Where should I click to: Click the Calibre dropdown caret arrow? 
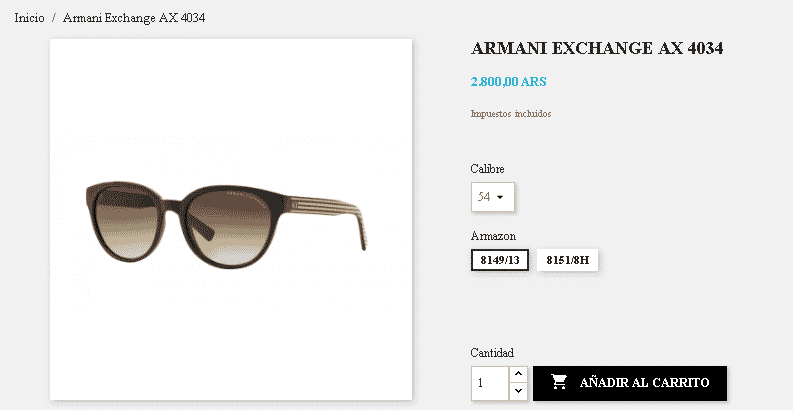point(500,197)
